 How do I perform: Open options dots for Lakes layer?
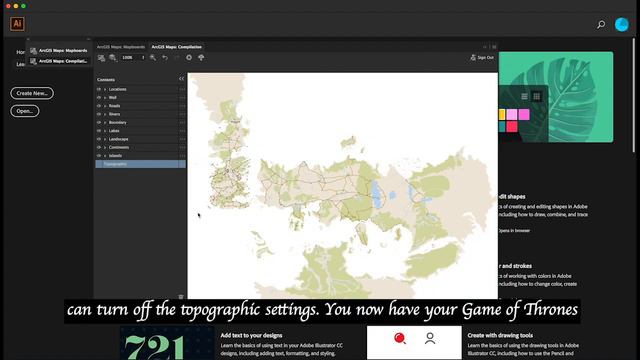pos(182,131)
